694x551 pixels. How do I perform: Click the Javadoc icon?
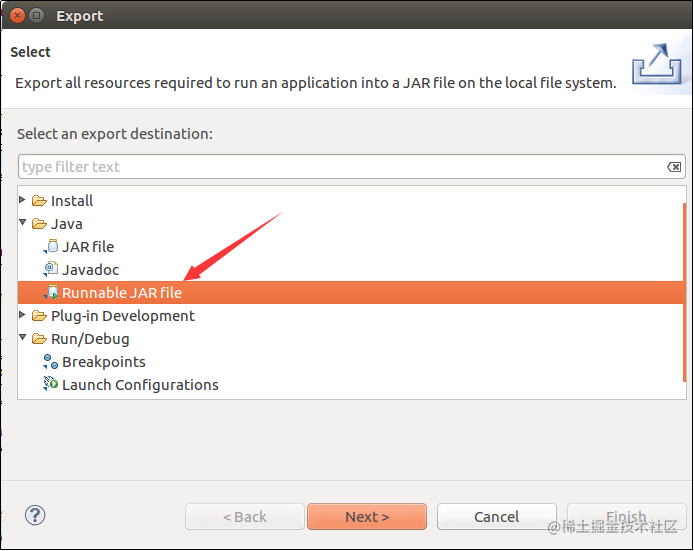(51, 270)
